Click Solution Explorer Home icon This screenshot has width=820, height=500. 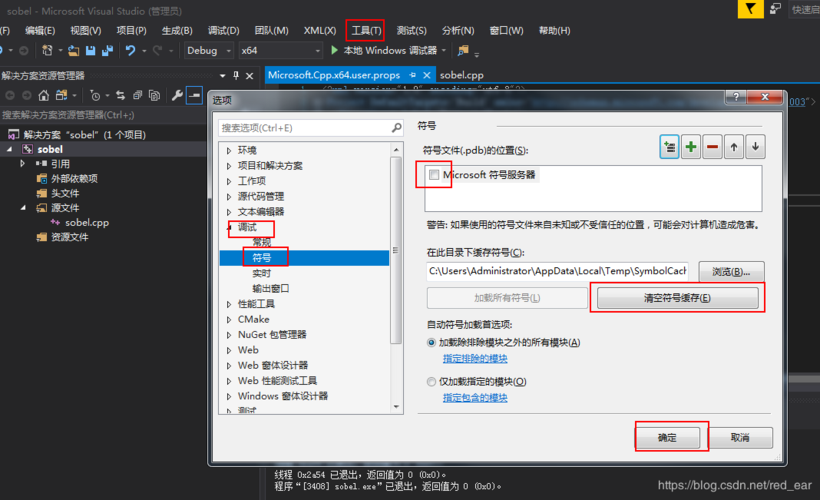pos(44,95)
